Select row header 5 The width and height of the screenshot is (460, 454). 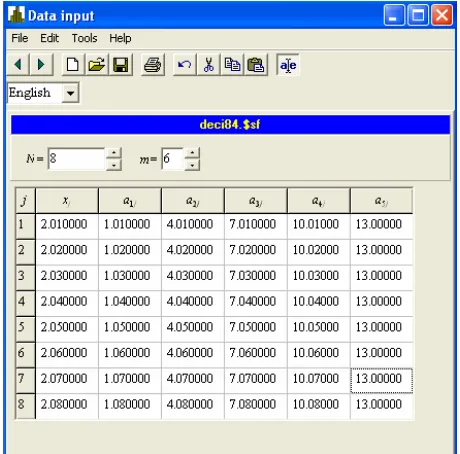[x=25, y=329]
